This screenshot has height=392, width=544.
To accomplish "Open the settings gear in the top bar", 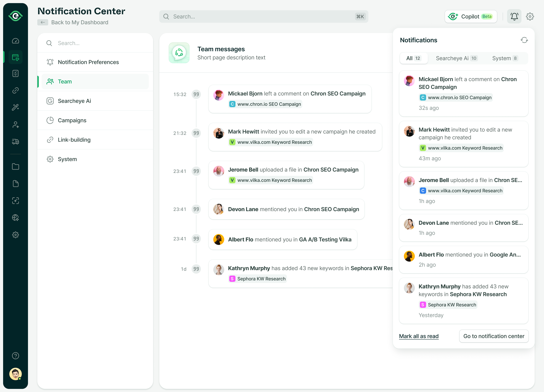I will point(530,16).
